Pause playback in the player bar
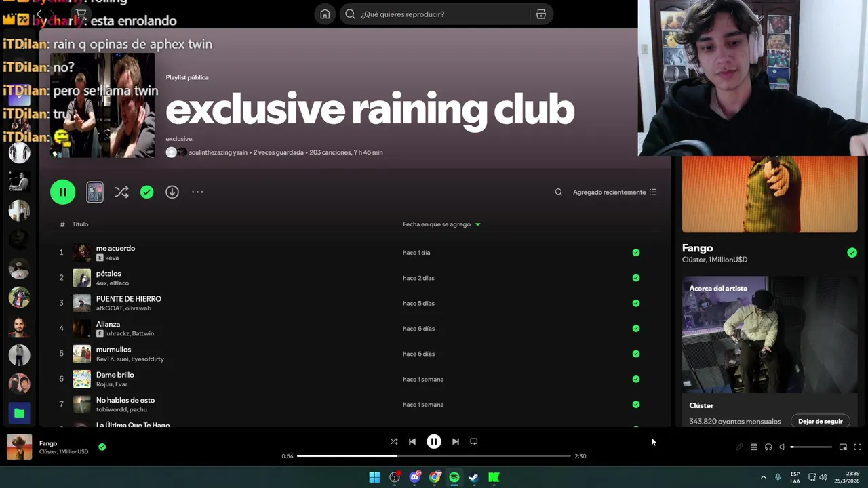The image size is (868, 488). 434,441
